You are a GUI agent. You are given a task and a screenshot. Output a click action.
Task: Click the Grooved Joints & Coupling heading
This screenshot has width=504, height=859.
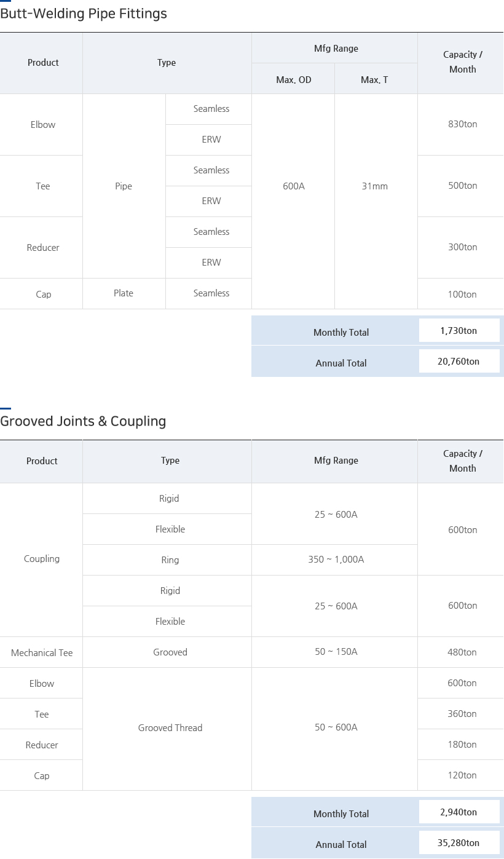[83, 421]
